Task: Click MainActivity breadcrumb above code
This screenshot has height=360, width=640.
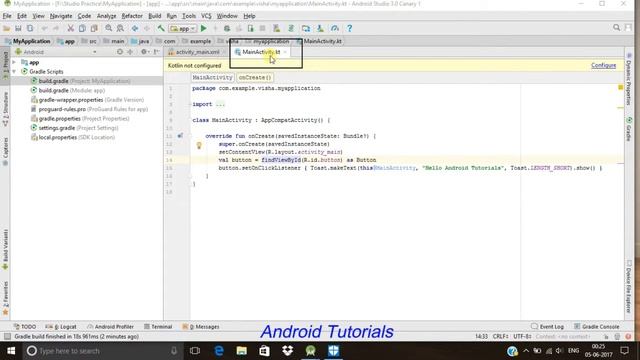Action: tap(212, 77)
